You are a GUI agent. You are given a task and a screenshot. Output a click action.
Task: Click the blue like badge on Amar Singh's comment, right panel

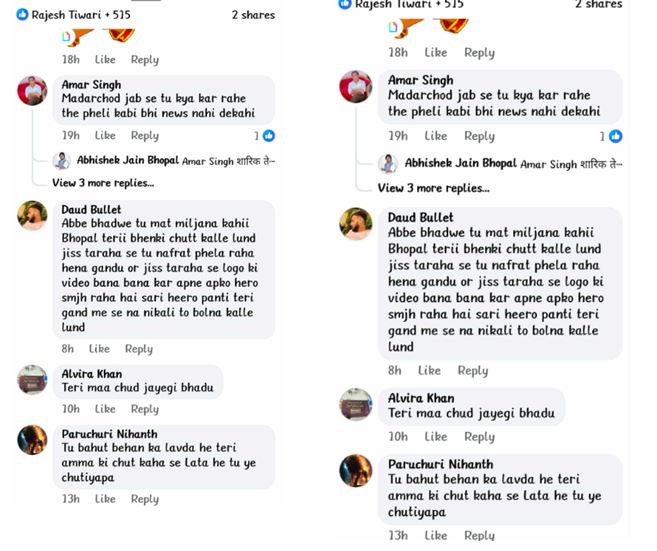pyautogui.click(x=615, y=136)
